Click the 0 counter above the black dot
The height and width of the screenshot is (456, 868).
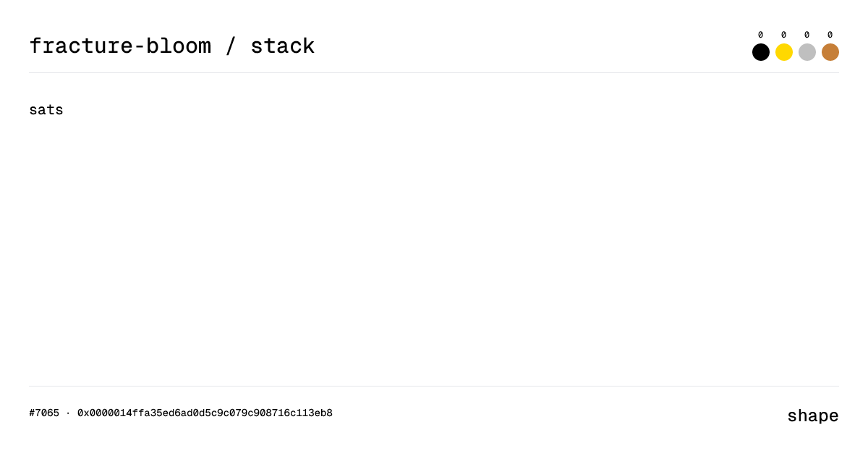pyautogui.click(x=761, y=34)
